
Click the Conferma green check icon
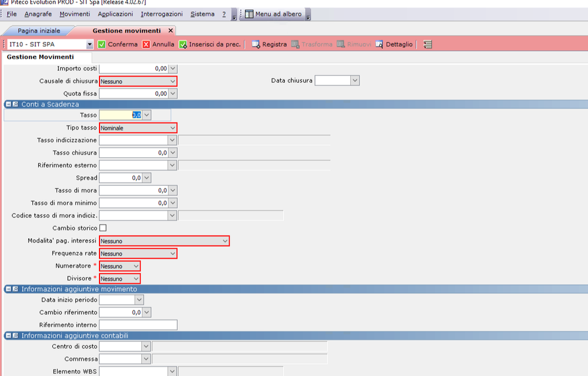coord(102,44)
